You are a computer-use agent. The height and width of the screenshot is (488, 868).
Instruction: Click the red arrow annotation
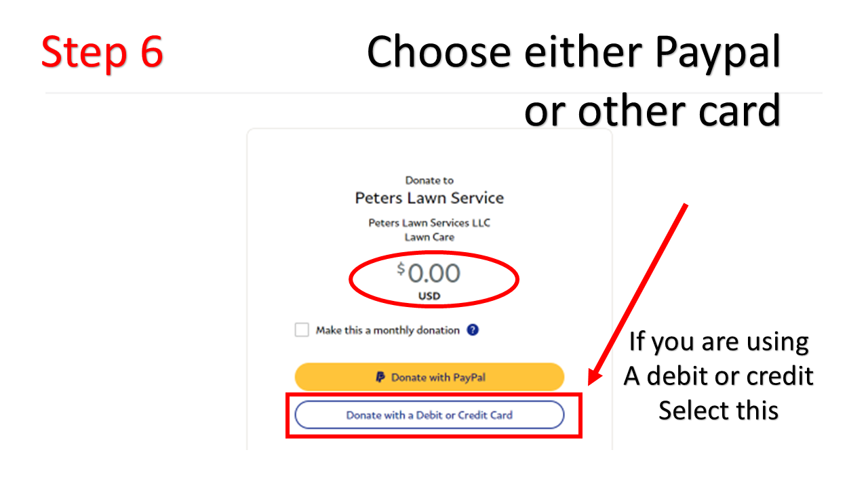click(638, 293)
